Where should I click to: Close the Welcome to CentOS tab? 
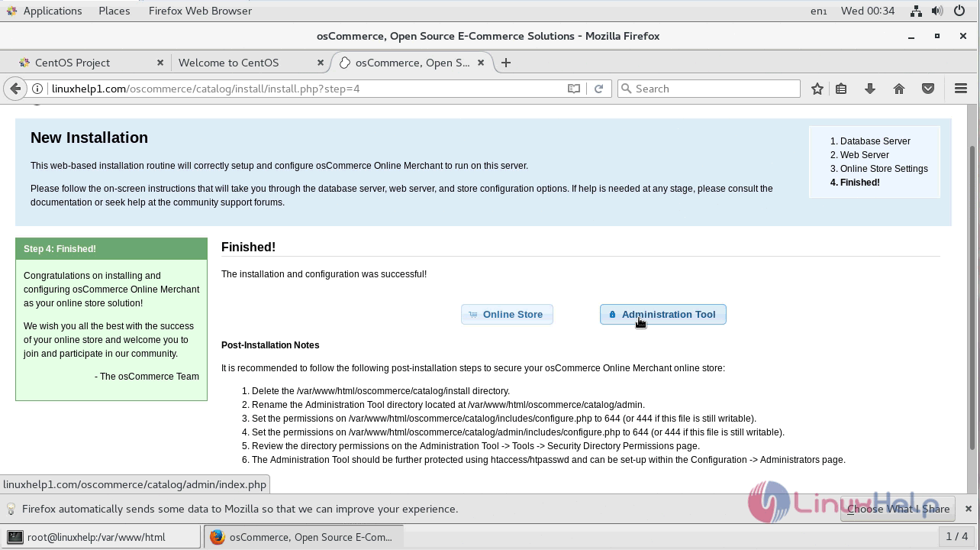pyautogui.click(x=321, y=63)
